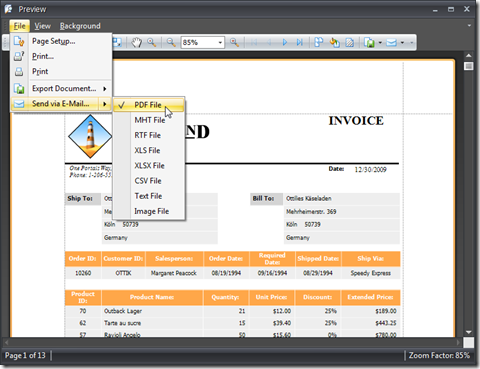Viewport: 480px width, 369px height.
Task: Open the Background menu
Action: click(80, 26)
